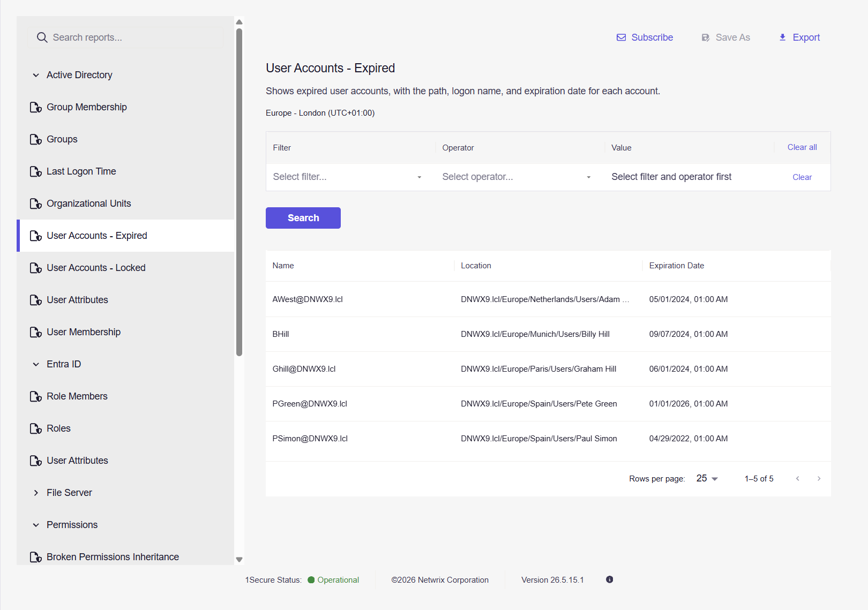Open the Organizational Units report
This screenshot has width=868, height=610.
tap(89, 204)
